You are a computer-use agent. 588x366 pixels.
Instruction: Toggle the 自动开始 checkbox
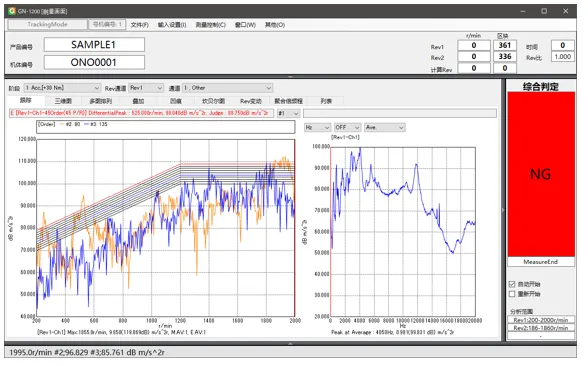[512, 284]
